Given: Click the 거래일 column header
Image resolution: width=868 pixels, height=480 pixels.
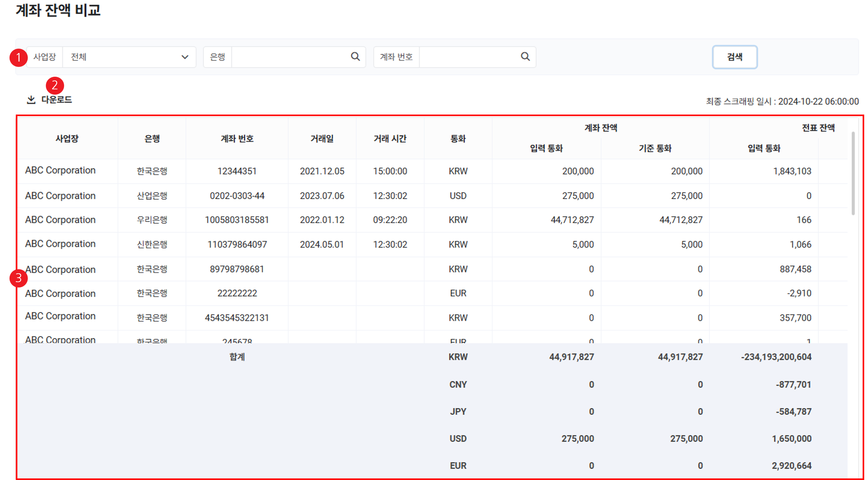Looking at the screenshot, I should (322, 138).
